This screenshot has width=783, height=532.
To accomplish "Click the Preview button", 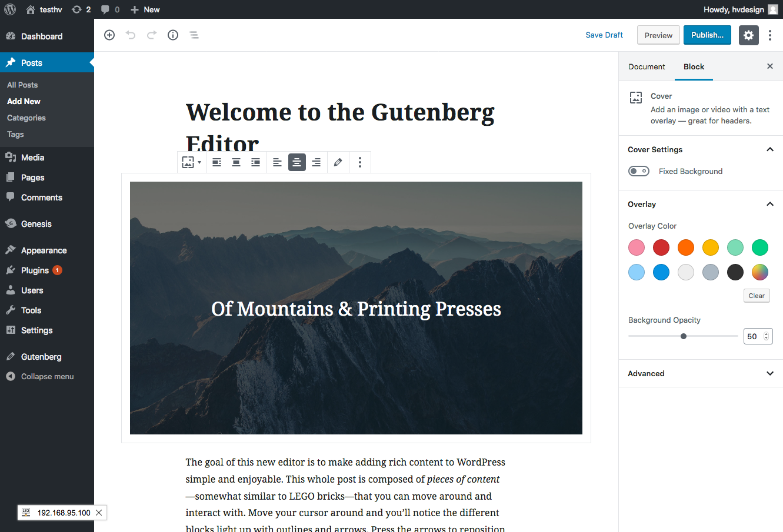I will coord(658,35).
